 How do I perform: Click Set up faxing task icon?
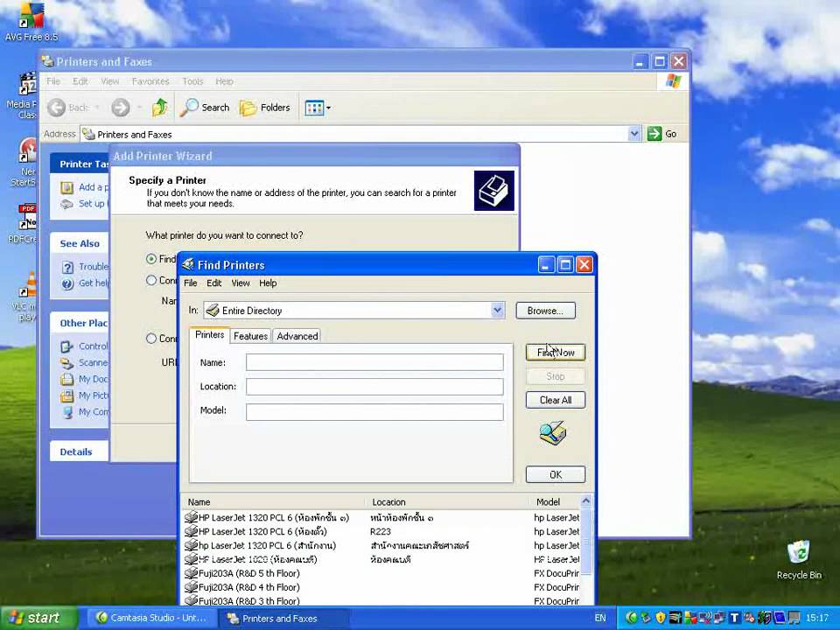coord(67,204)
